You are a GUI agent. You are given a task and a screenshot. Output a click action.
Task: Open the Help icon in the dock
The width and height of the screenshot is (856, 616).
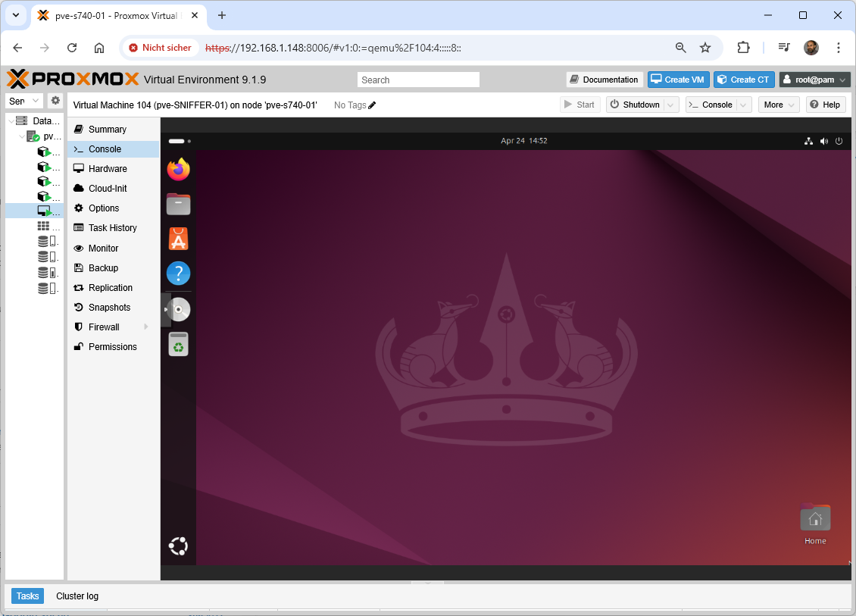click(178, 274)
